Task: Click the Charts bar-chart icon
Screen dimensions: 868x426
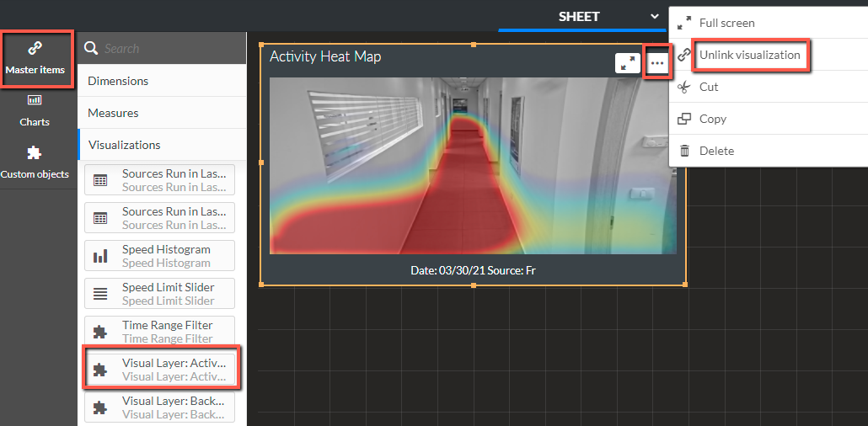Action: pyautogui.click(x=35, y=100)
